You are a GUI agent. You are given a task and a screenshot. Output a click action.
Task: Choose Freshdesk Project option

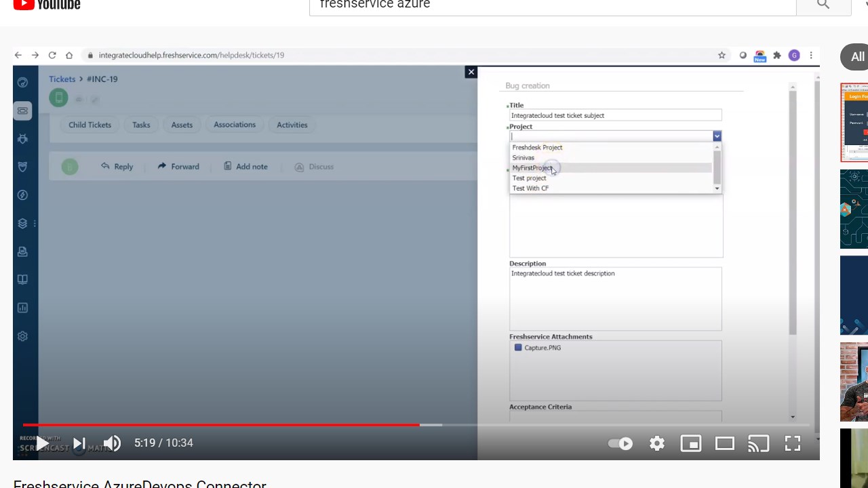click(x=610, y=147)
